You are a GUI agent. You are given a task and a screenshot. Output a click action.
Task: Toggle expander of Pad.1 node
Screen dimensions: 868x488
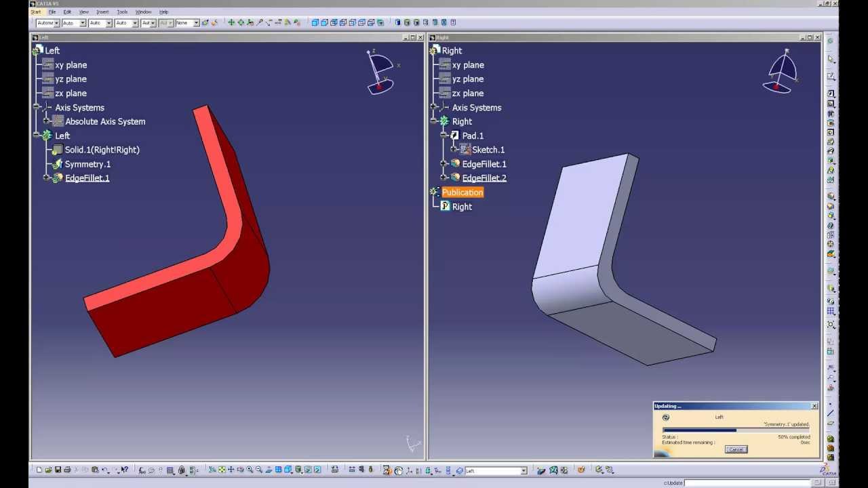(x=443, y=136)
